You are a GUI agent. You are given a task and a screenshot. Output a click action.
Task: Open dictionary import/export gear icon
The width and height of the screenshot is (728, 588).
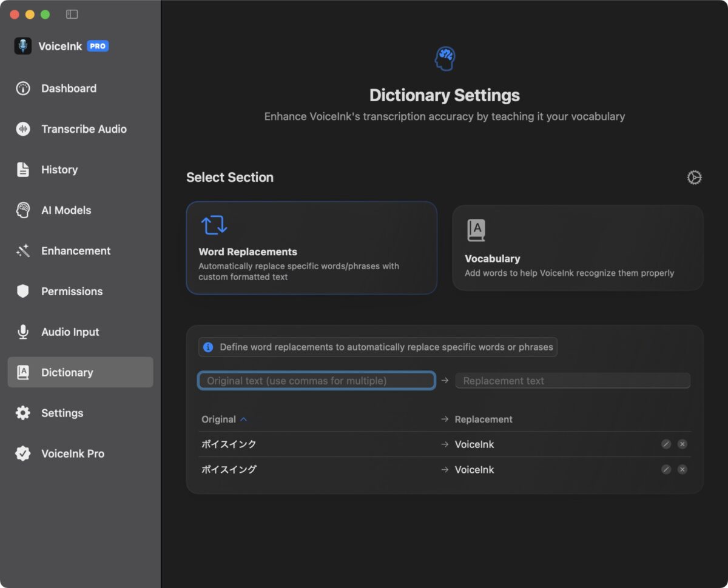694,178
